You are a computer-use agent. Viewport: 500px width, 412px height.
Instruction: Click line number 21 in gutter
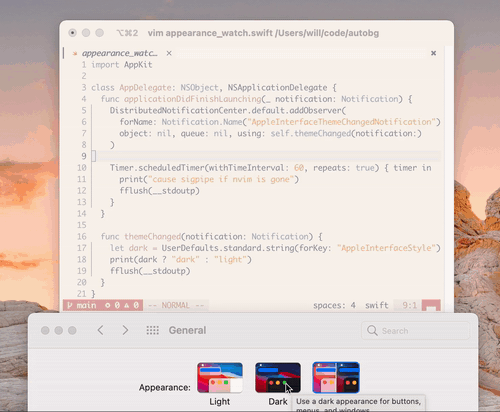(x=82, y=294)
